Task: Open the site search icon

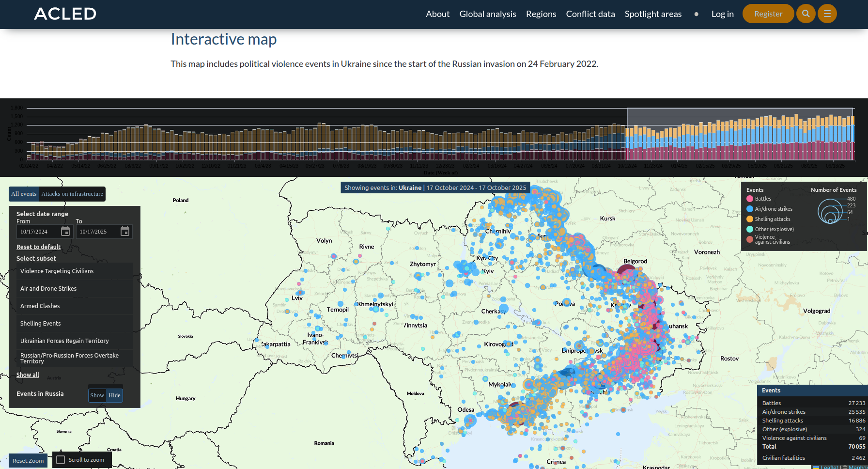Action: pyautogui.click(x=806, y=14)
